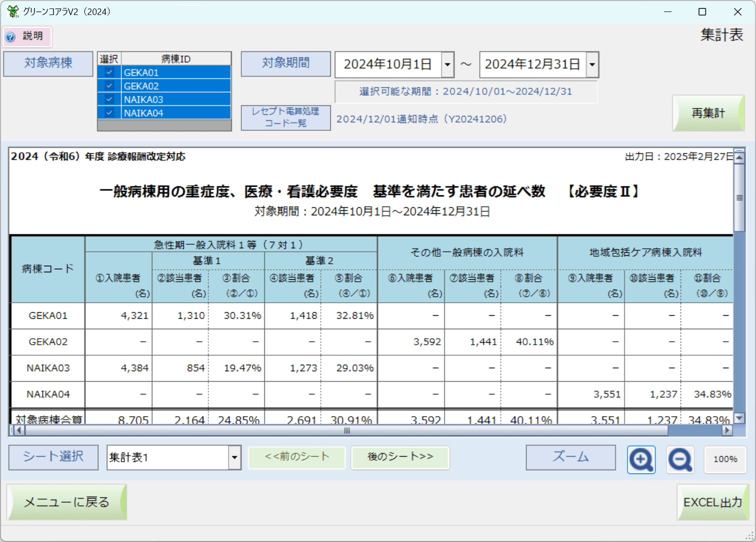
Task: Click the report scroll down arrow
Action: click(x=739, y=418)
